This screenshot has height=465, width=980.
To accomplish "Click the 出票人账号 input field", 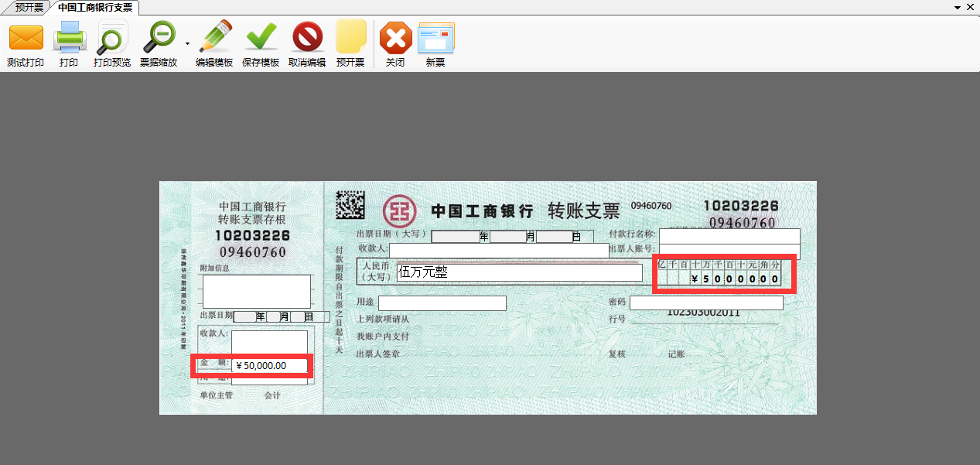I will coord(729,251).
